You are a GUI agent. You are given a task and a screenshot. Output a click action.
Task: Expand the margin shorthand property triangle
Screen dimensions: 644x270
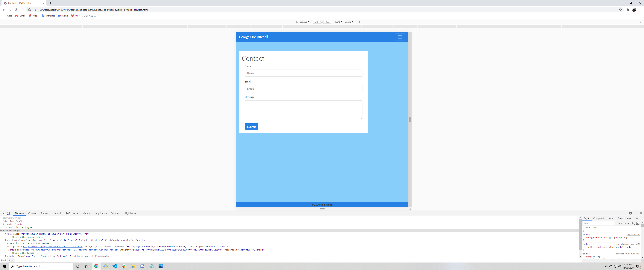pyautogui.click(x=596, y=257)
